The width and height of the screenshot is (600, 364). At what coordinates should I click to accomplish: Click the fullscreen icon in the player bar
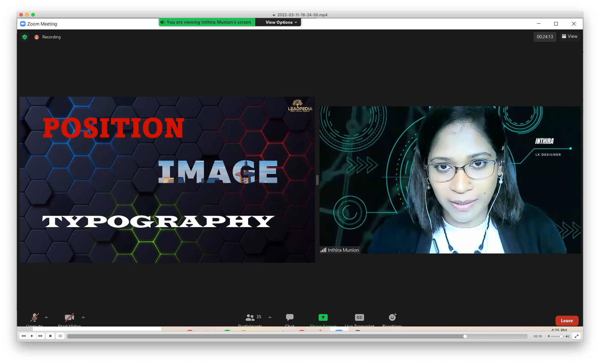point(576,336)
